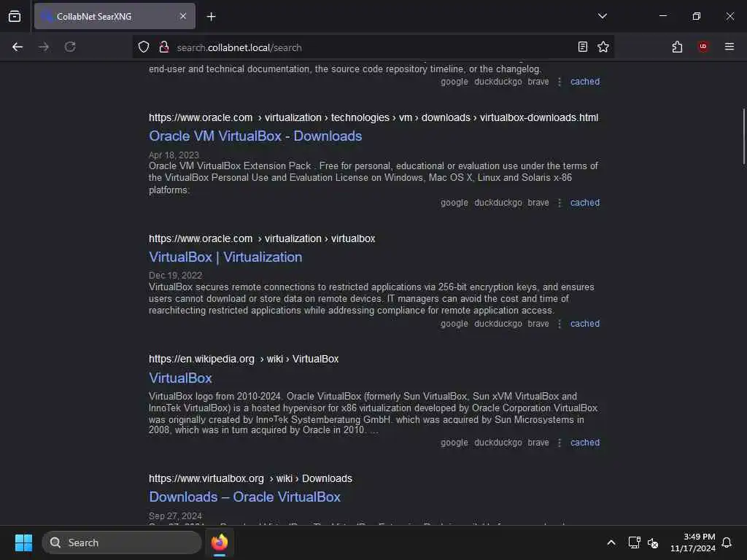Click the page vertical scrollbar thumb

pyautogui.click(x=743, y=136)
